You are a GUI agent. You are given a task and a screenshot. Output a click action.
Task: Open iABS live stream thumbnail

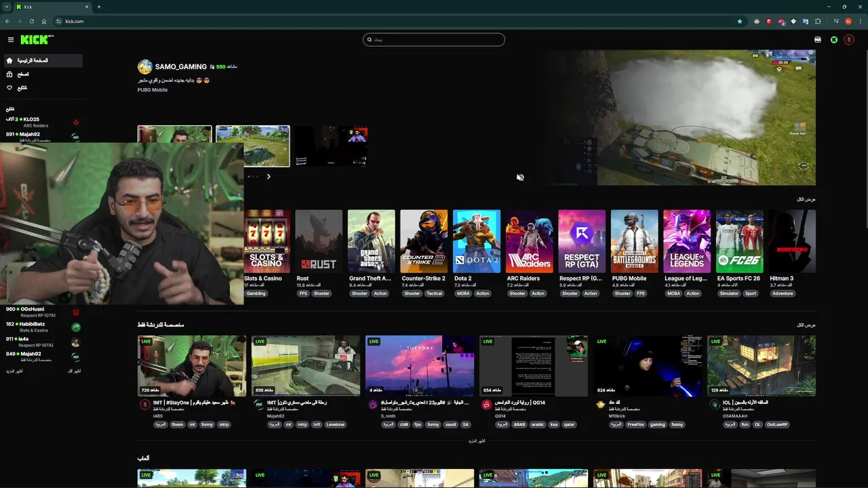point(192,366)
